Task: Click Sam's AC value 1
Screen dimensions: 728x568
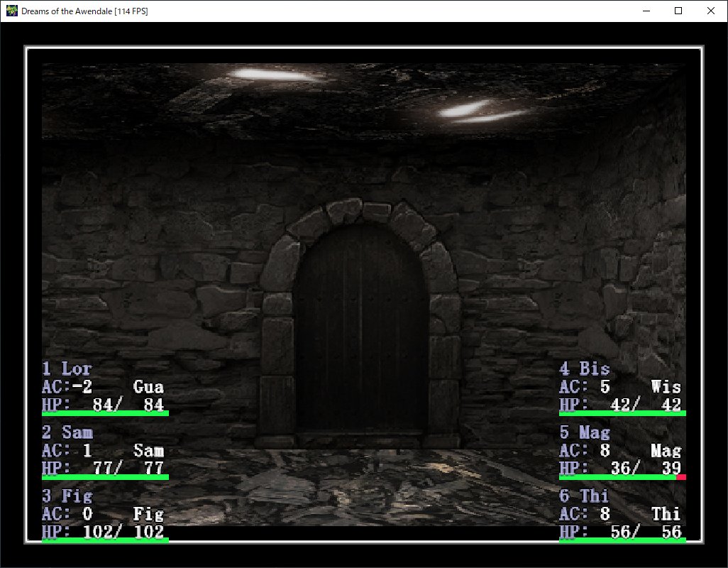Action: coord(87,450)
